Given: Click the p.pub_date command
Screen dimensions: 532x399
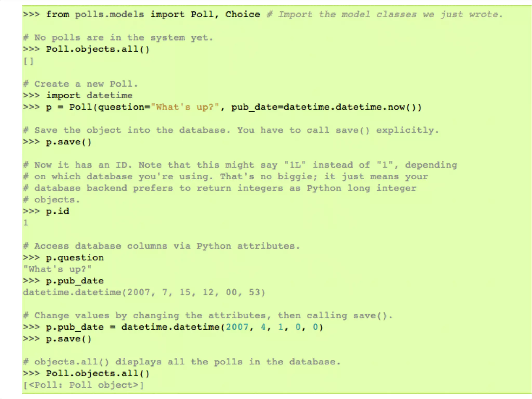Looking at the screenshot, I should (x=75, y=281).
